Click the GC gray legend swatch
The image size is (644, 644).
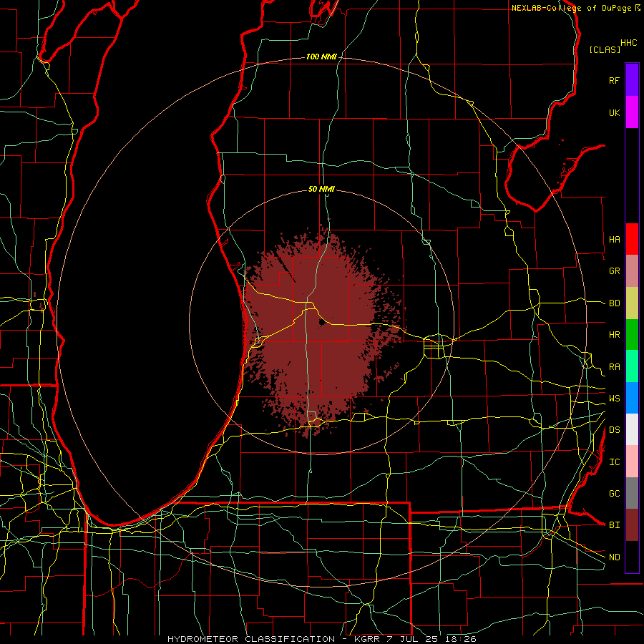click(632, 493)
